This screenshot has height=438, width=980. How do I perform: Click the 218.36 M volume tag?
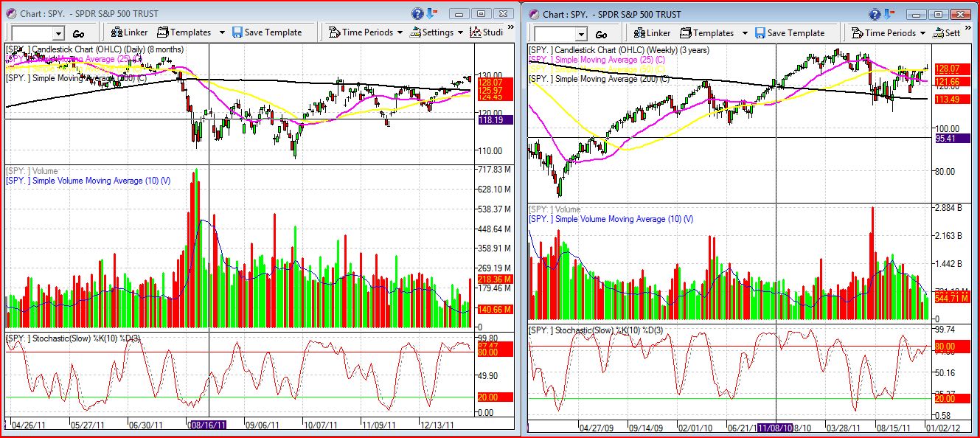click(x=496, y=279)
